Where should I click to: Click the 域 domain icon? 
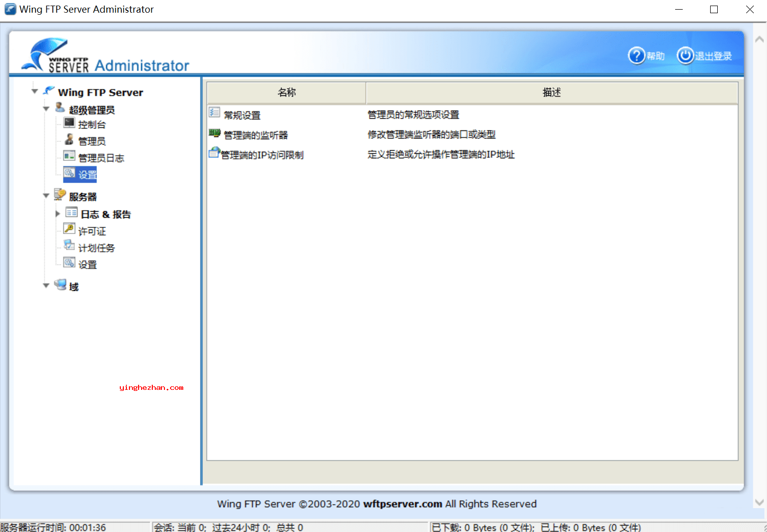point(60,284)
